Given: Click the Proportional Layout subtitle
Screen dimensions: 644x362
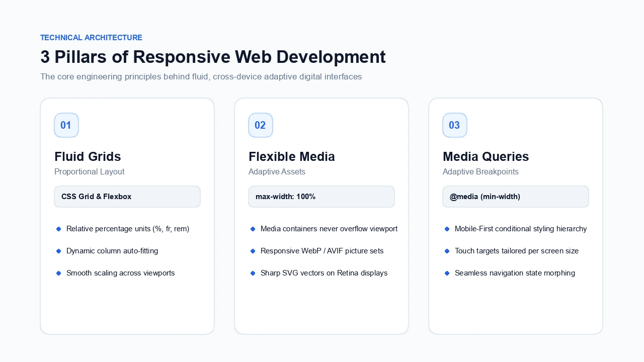Looking at the screenshot, I should pos(90,171).
